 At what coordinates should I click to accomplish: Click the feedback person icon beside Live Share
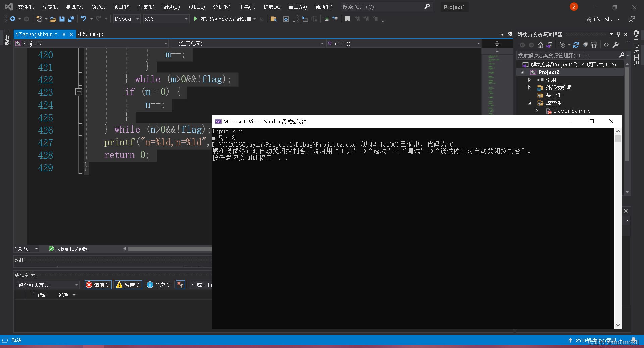coord(632,19)
